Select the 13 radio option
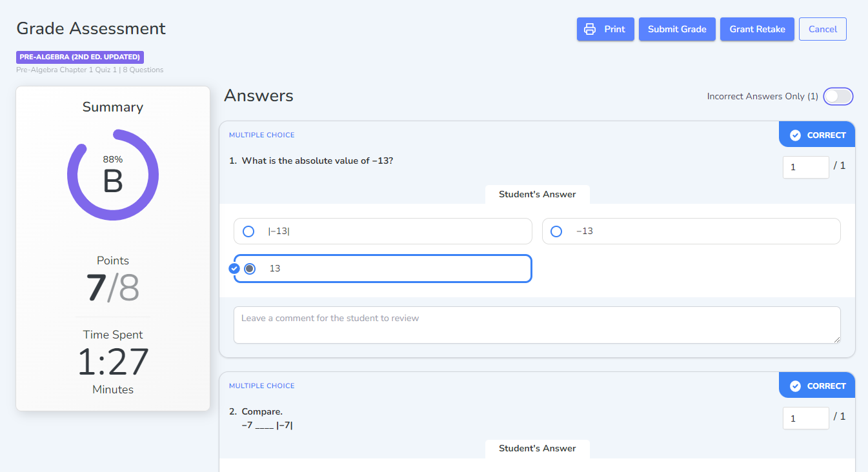This screenshot has width=868, height=472. pyautogui.click(x=250, y=268)
